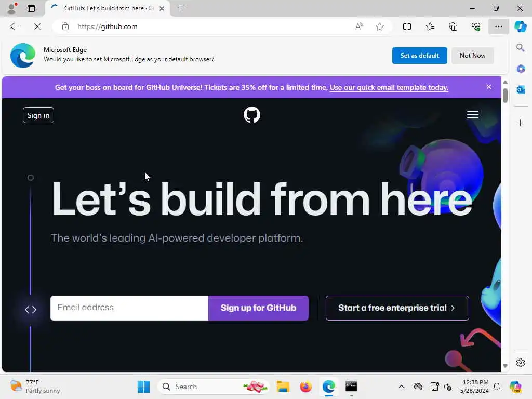Image resolution: width=532 pixels, height=399 pixels.
Task: Open split screen view
Action: (407, 26)
